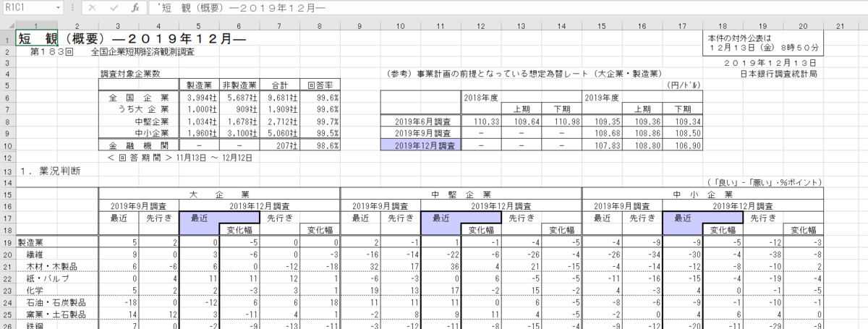The height and width of the screenshot is (329, 868).
Task: Select cell with value 3,994社
Action: 198,98
